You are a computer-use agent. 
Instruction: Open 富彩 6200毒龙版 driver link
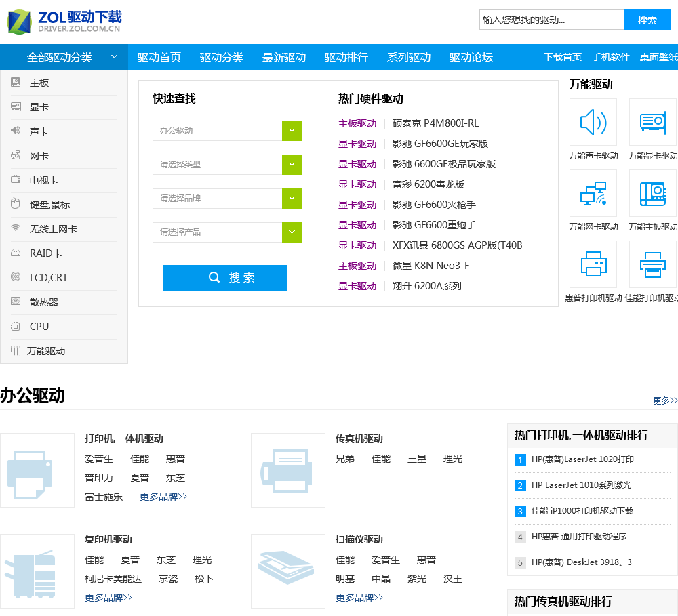[428, 184]
